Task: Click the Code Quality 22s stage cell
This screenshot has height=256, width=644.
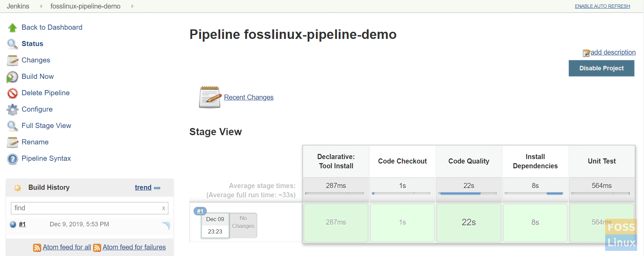Action: (x=469, y=223)
